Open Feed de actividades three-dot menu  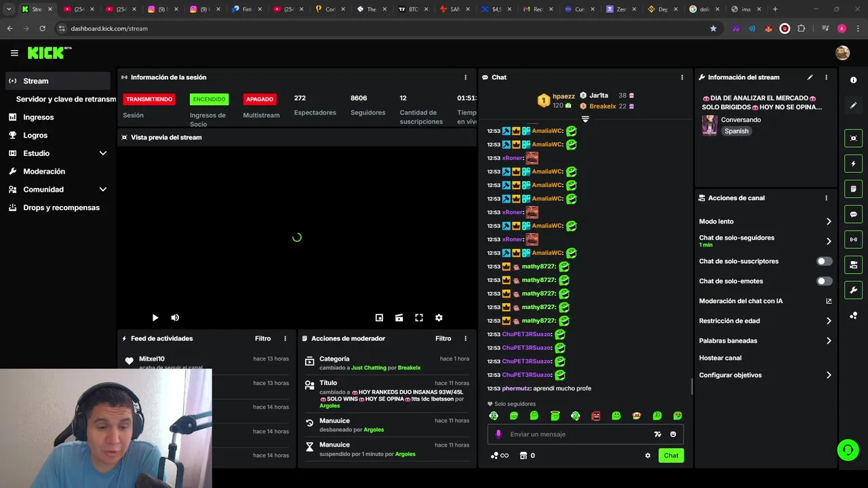click(285, 338)
